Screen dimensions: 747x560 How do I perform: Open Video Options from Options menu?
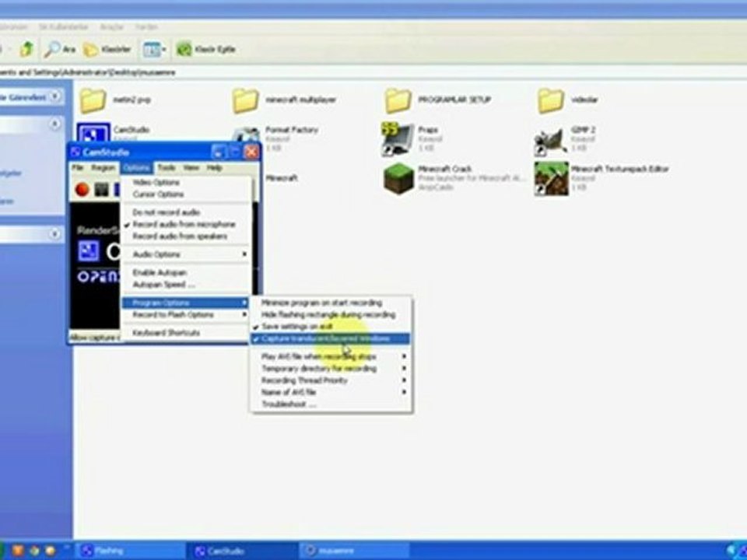coord(186,182)
